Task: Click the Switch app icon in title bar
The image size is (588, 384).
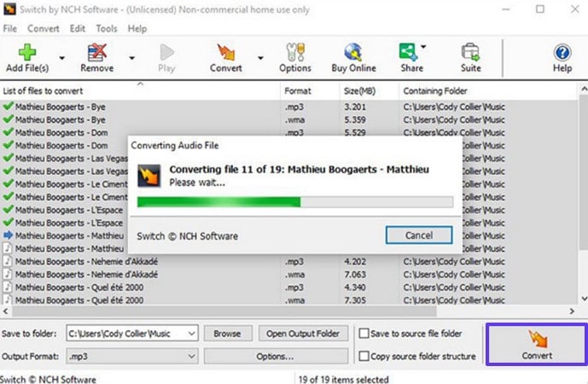Action: 9,9
